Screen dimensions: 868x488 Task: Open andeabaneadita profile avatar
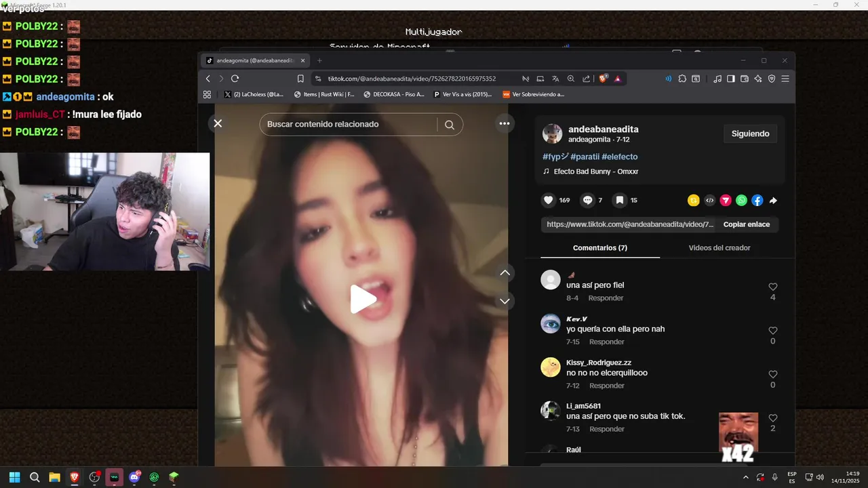[552, 134]
